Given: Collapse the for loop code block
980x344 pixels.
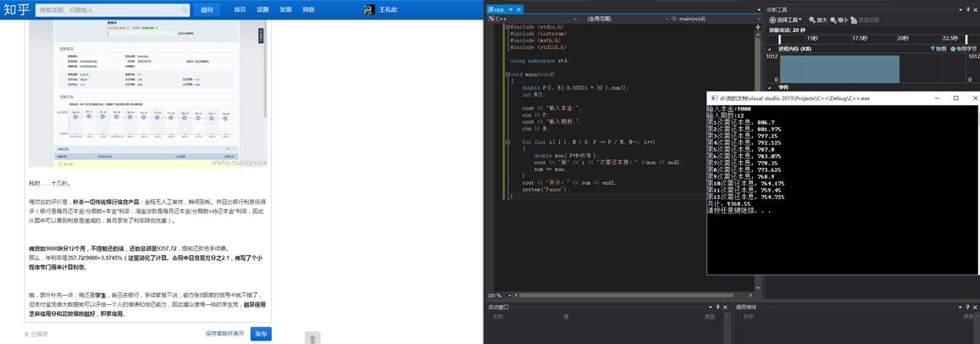Looking at the screenshot, I should [x=507, y=142].
